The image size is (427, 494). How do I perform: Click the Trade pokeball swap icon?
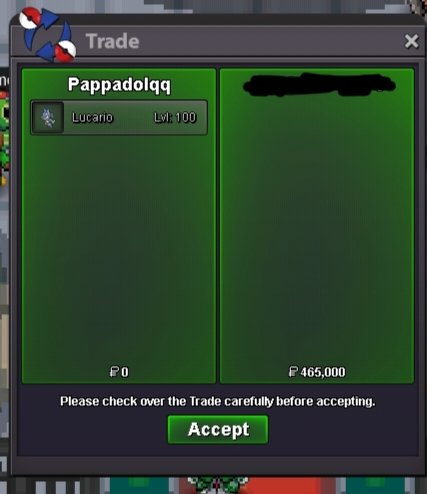click(x=47, y=35)
